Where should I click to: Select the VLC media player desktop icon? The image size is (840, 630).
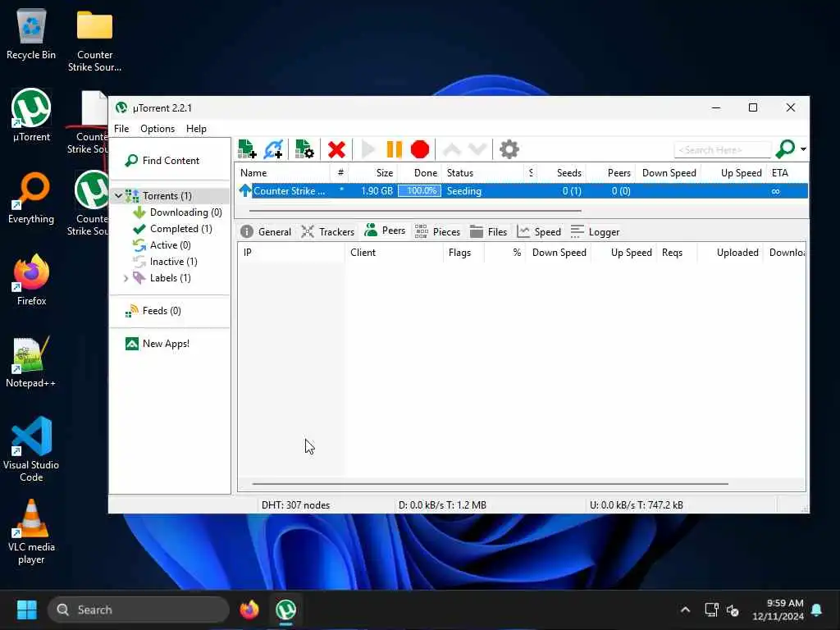click(x=31, y=532)
